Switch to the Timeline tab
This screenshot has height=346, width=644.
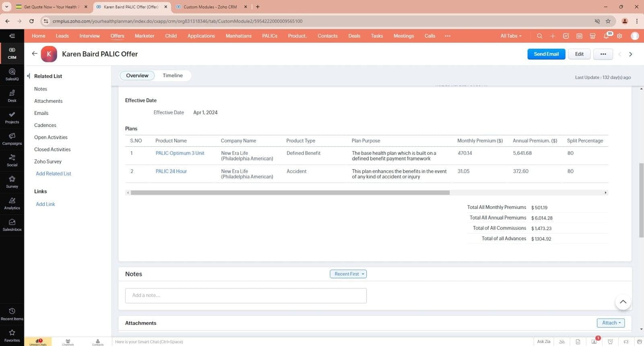coord(173,75)
